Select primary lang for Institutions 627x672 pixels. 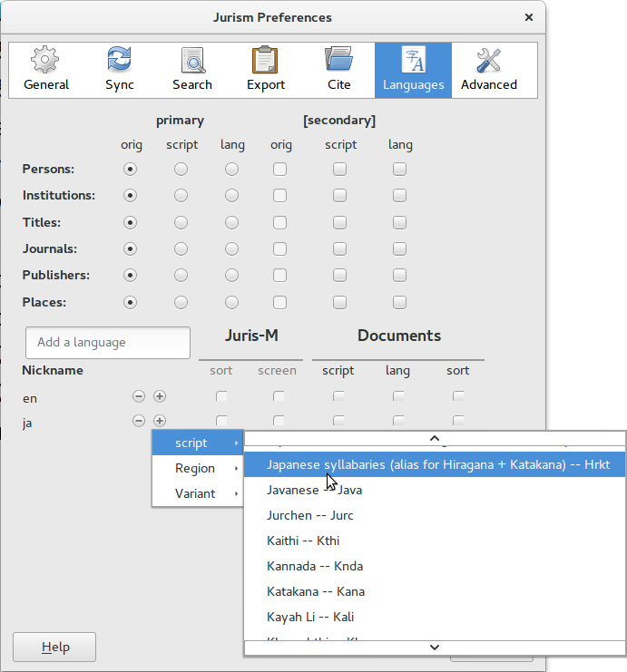point(231,196)
